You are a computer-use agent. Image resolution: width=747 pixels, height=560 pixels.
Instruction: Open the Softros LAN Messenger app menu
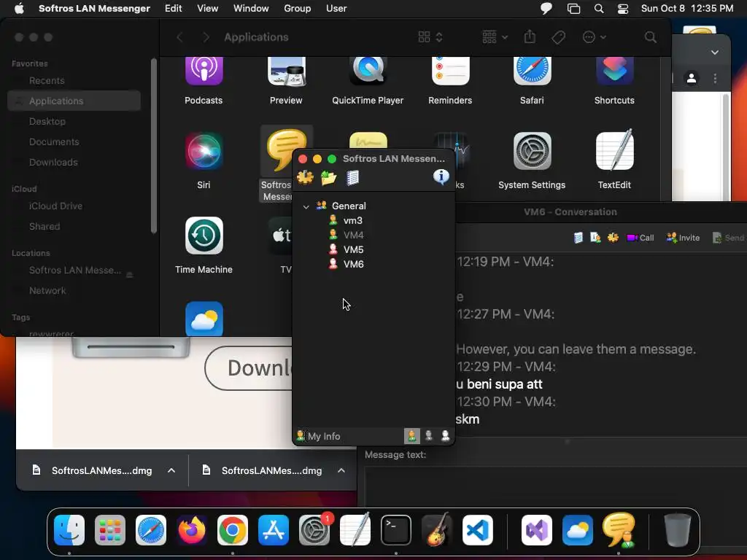(94, 8)
